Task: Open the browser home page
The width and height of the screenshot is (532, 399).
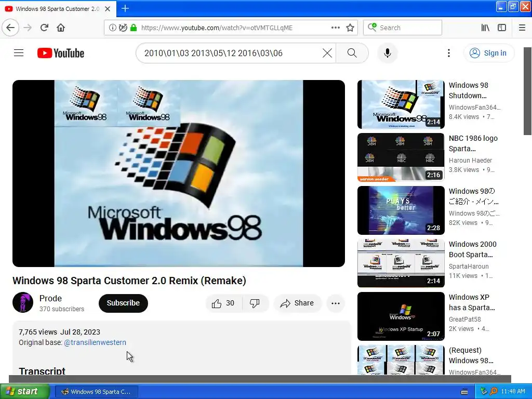Action: [x=61, y=28]
